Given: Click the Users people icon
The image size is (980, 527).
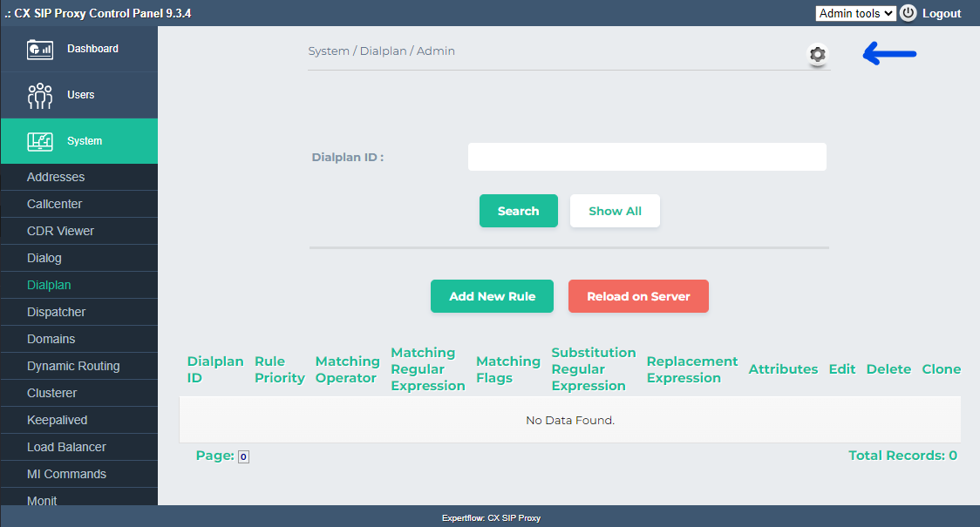Looking at the screenshot, I should (x=40, y=95).
